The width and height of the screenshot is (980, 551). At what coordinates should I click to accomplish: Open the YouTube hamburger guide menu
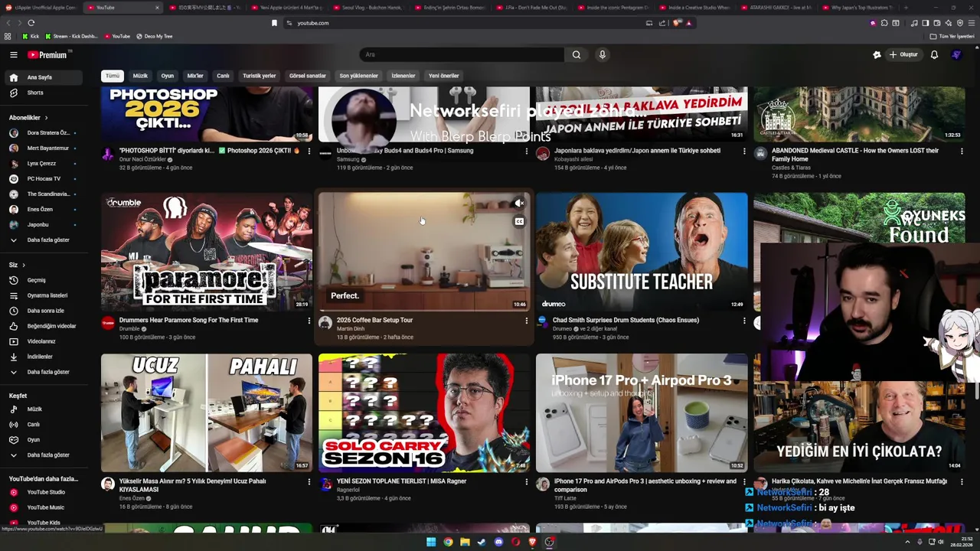[x=13, y=54]
